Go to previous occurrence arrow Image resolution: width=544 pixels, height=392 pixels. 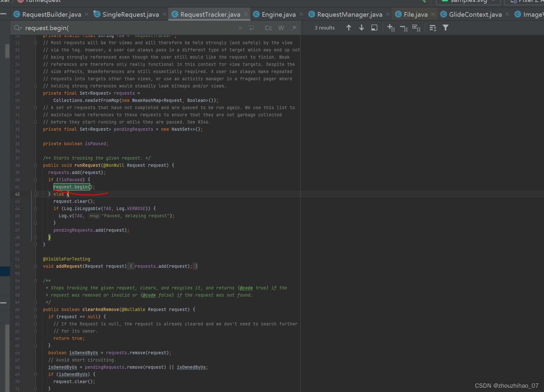pyautogui.click(x=349, y=28)
